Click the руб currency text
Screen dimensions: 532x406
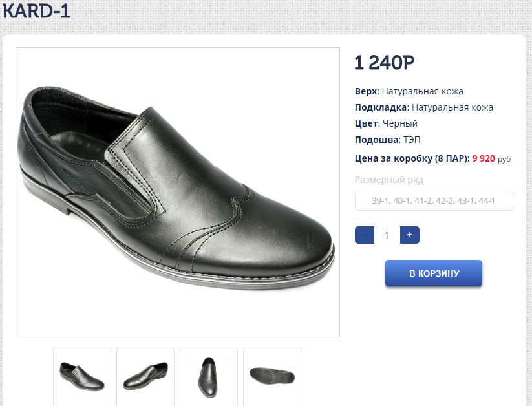pyautogui.click(x=504, y=159)
